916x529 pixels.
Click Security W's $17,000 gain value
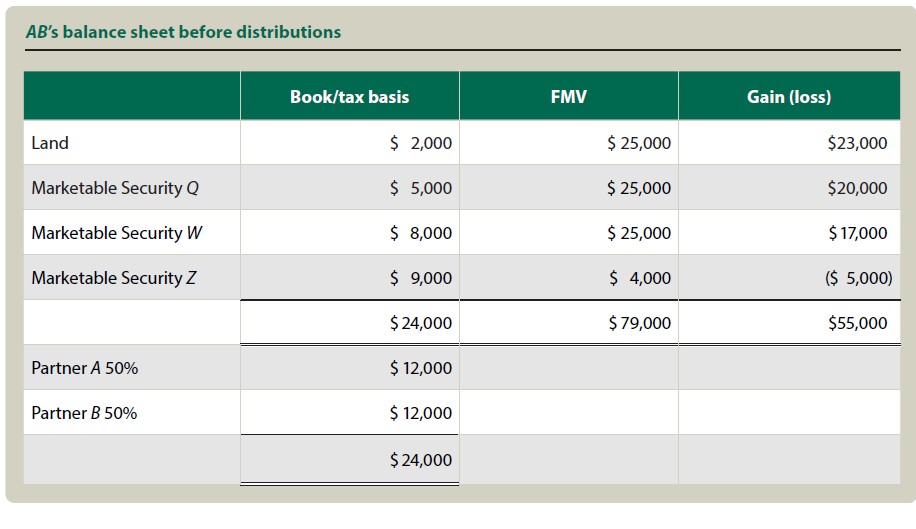tap(857, 233)
